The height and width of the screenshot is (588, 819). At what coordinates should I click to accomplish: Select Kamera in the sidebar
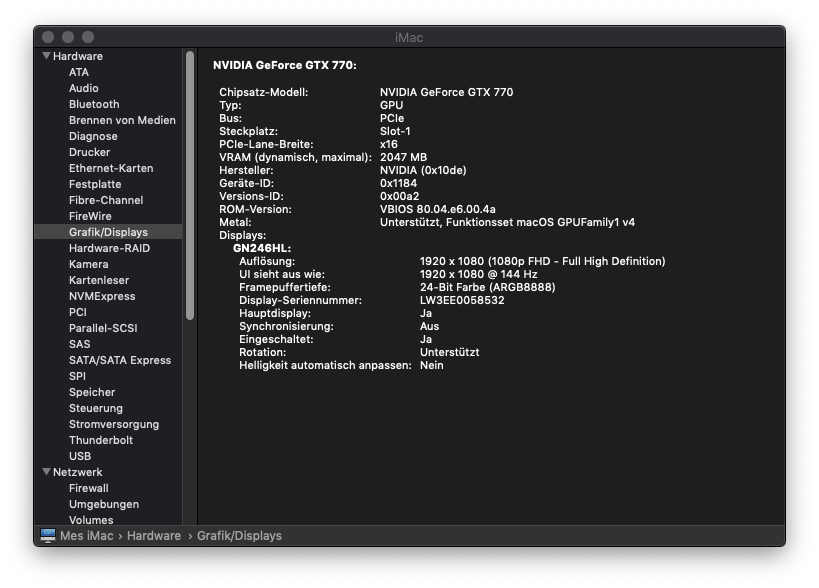click(x=89, y=264)
